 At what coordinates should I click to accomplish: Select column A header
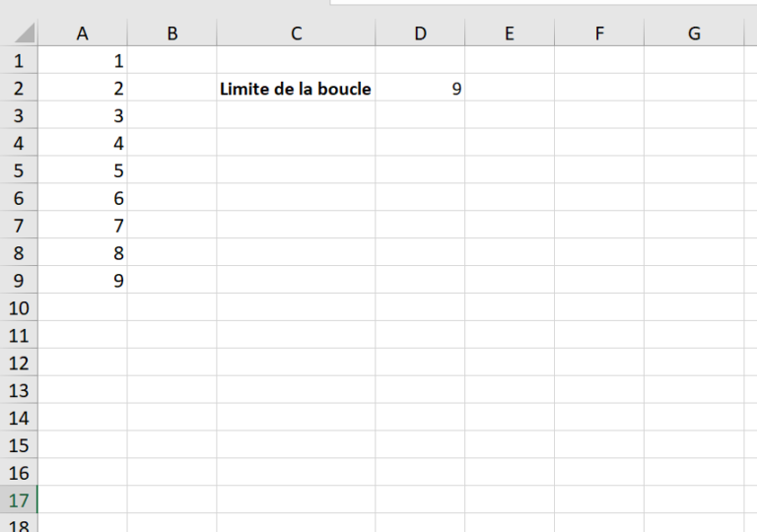[83, 33]
